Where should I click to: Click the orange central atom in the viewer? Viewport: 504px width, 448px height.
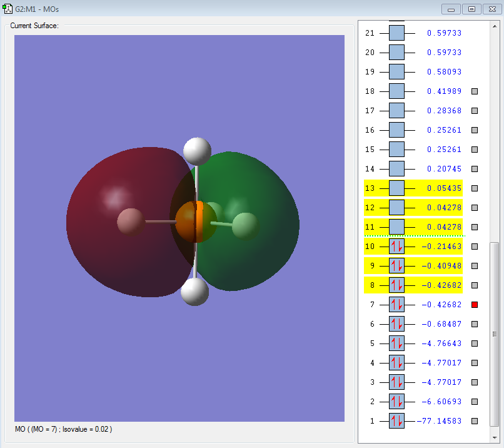click(196, 220)
